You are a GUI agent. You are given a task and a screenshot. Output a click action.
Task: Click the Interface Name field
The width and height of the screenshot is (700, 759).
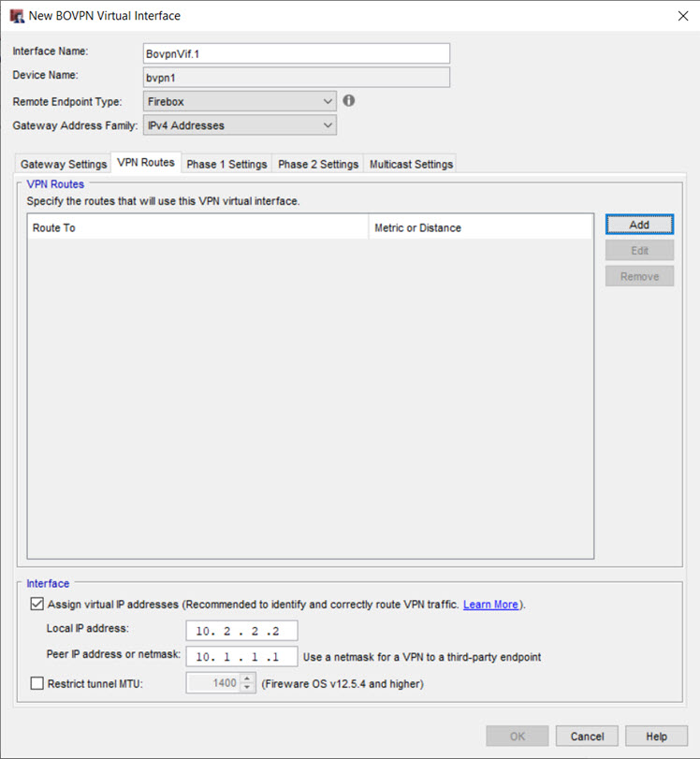(x=297, y=53)
